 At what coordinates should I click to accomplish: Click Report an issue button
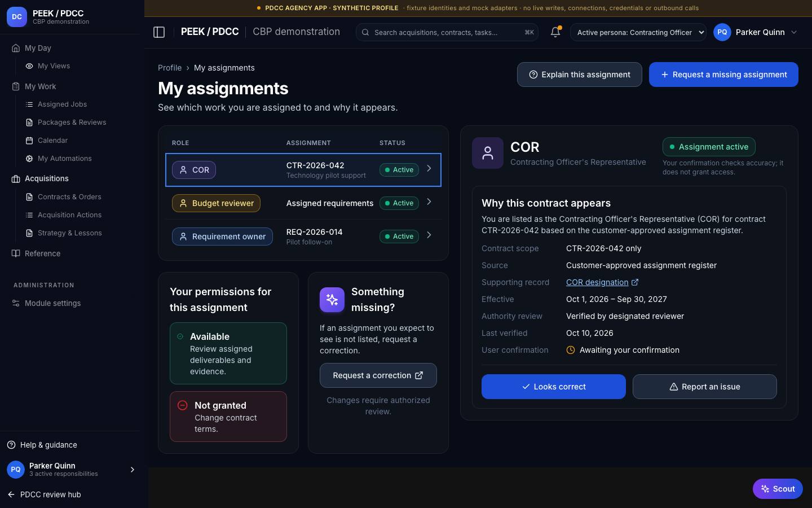pyautogui.click(x=705, y=387)
